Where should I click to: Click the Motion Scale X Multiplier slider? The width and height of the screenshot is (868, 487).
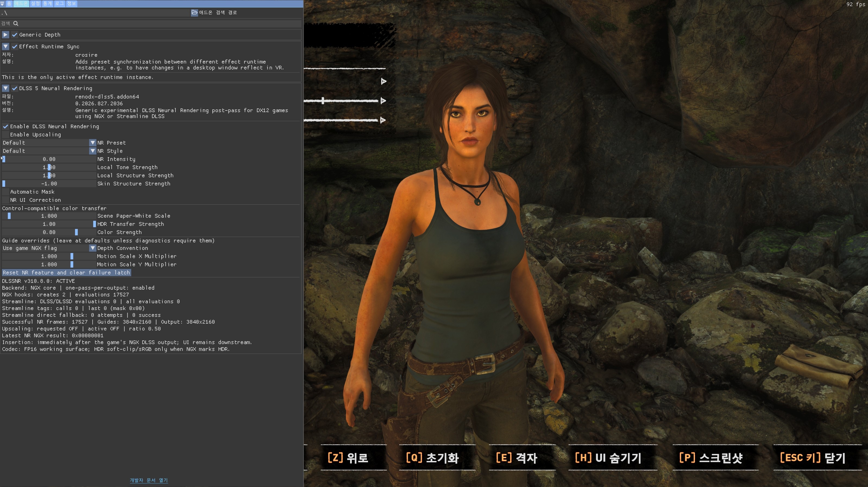[49, 256]
